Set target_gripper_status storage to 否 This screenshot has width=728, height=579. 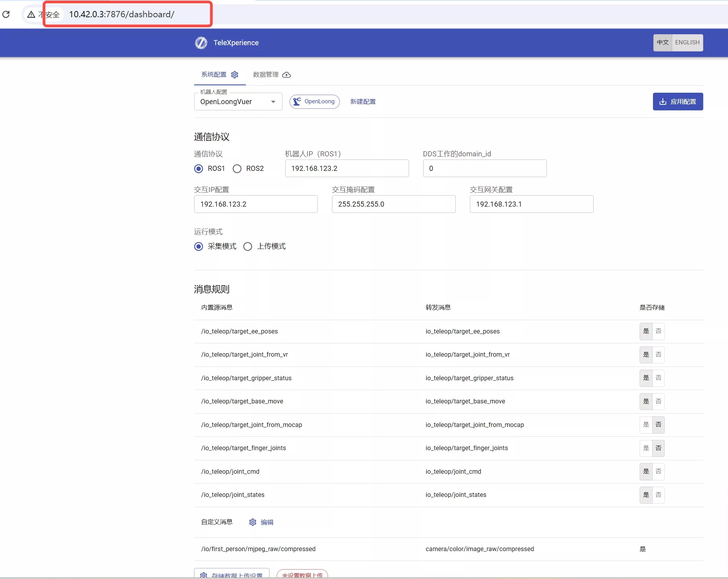[658, 378]
